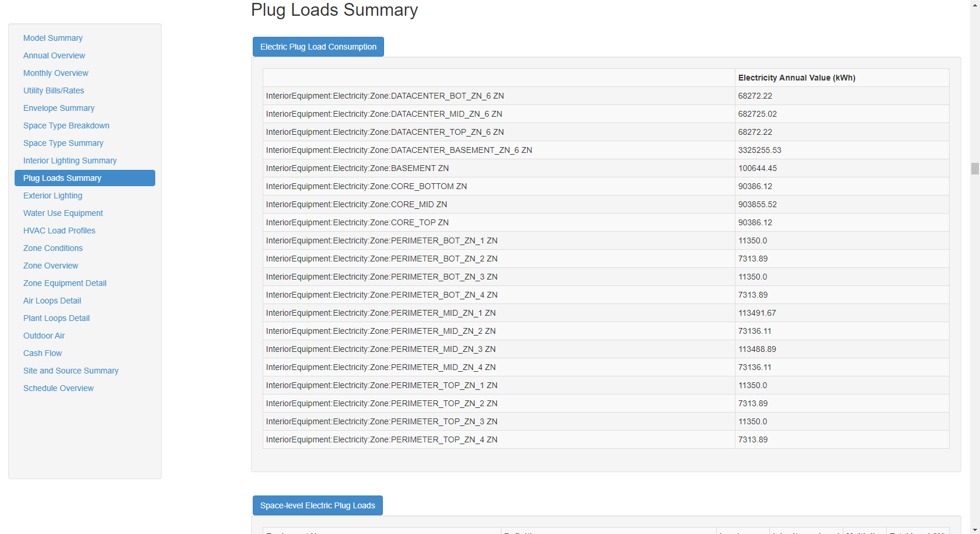Viewport: 980px width, 534px height.
Task: Open Site and Source Summary
Action: click(71, 371)
